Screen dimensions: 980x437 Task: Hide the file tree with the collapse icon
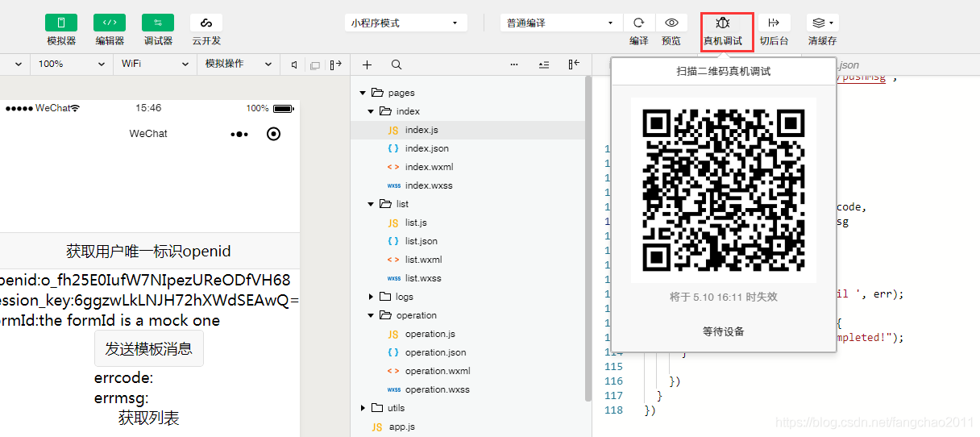(574, 65)
